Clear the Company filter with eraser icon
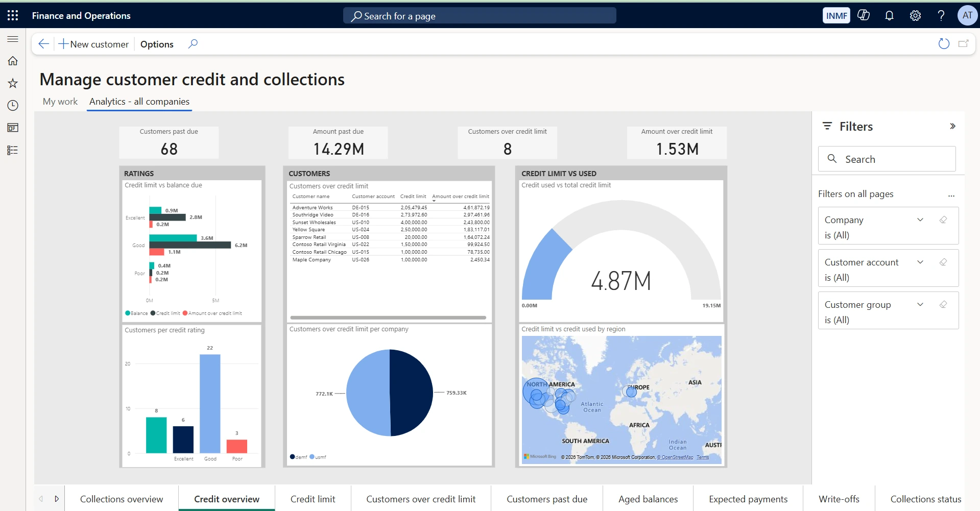Image resolution: width=980 pixels, height=511 pixels. [943, 220]
